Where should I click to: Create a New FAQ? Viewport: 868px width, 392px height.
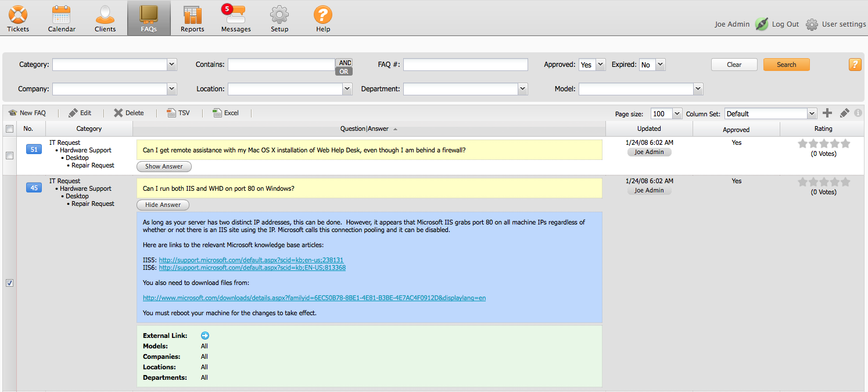(27, 113)
